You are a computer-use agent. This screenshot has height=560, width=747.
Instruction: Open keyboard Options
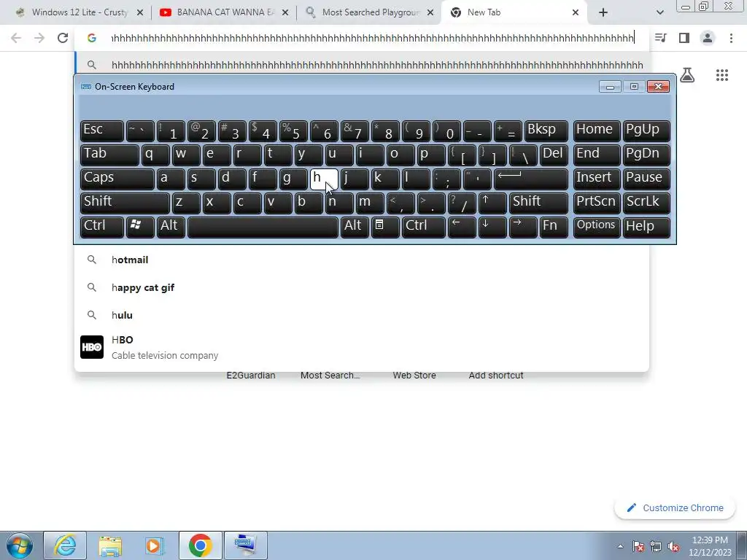pyautogui.click(x=597, y=226)
